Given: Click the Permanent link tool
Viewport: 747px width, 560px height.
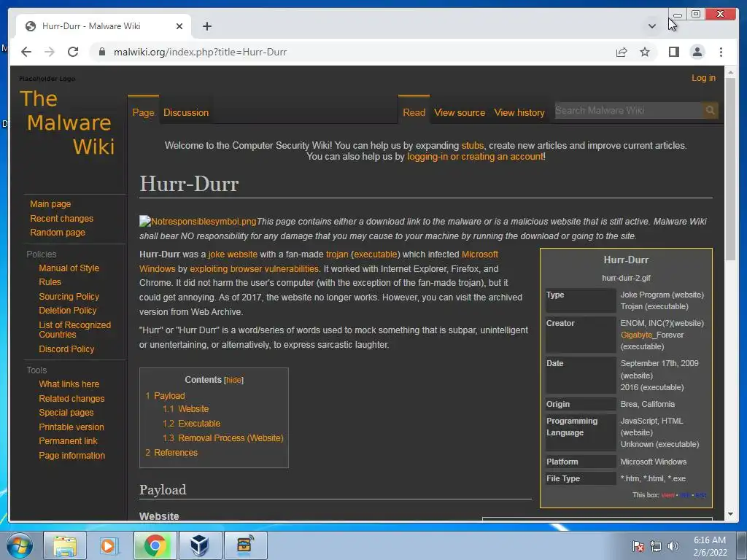Looking at the screenshot, I should click(x=68, y=441).
